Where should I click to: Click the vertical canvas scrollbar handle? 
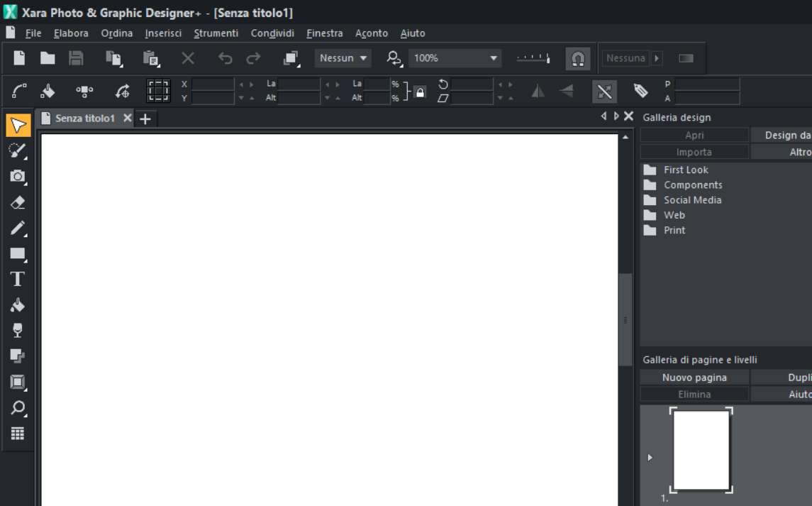625,320
